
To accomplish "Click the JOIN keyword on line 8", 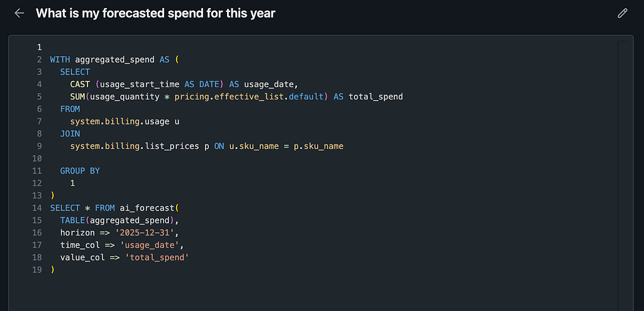I will click(70, 134).
